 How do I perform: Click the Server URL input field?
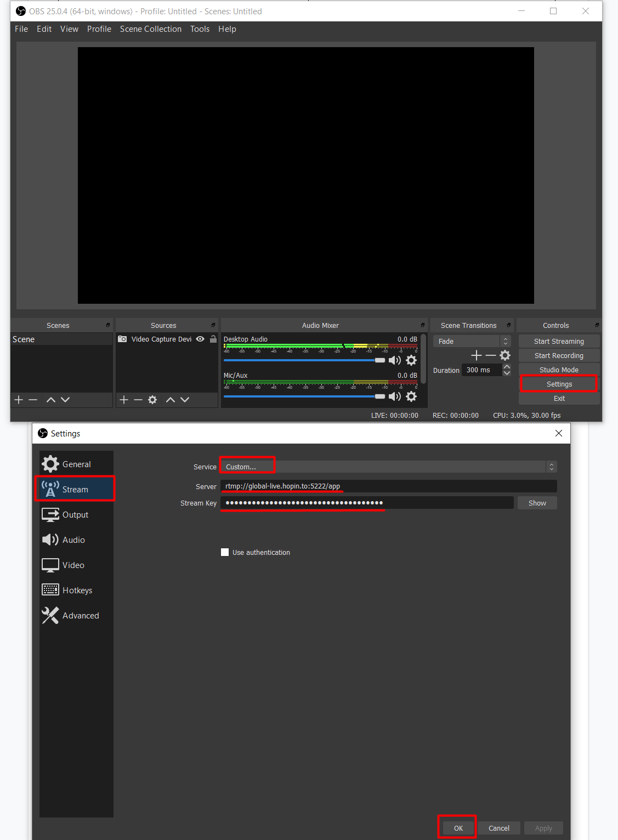pos(388,486)
